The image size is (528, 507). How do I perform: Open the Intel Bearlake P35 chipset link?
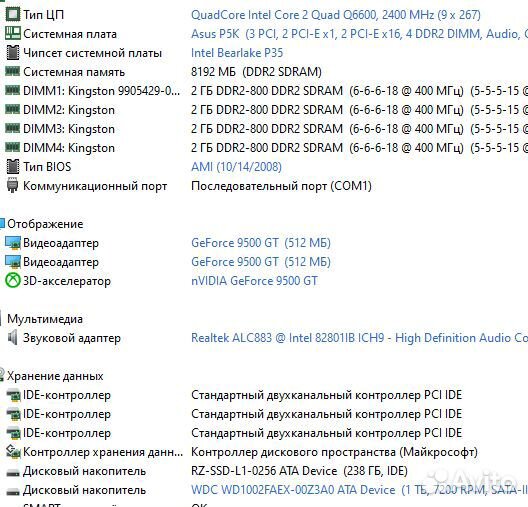click(x=237, y=53)
